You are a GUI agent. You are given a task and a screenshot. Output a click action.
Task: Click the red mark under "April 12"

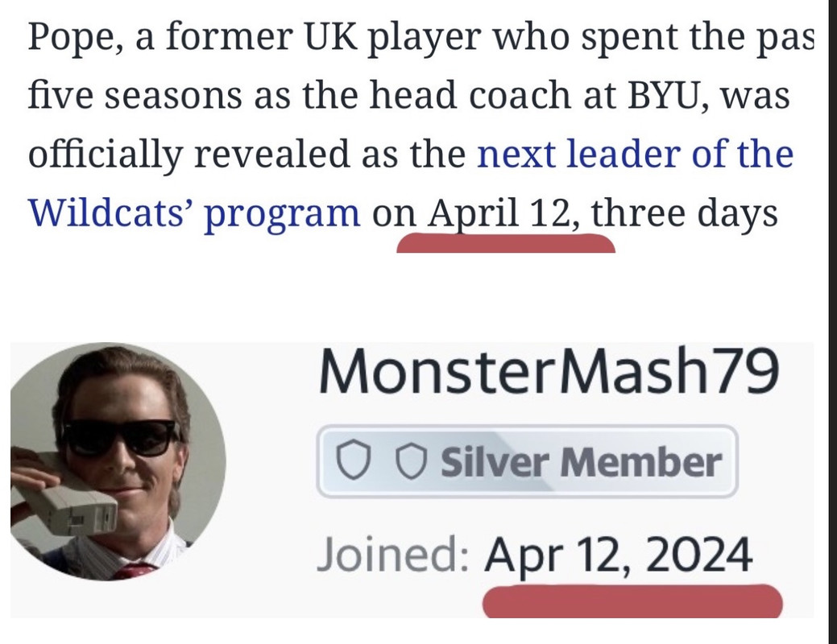pos(506,243)
